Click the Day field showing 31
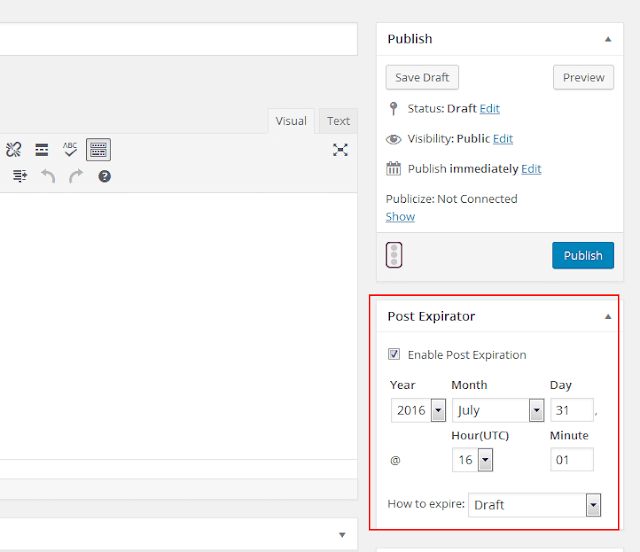 572,410
